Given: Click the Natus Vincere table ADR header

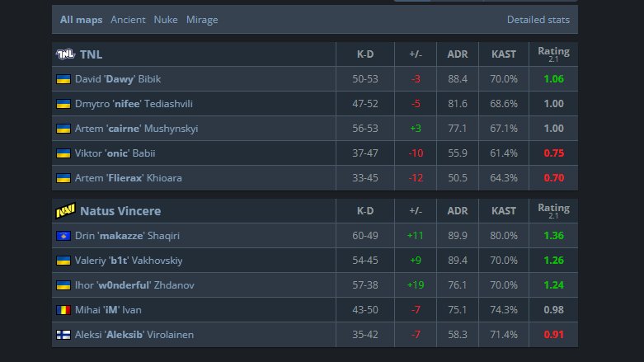Looking at the screenshot, I should (x=458, y=211).
